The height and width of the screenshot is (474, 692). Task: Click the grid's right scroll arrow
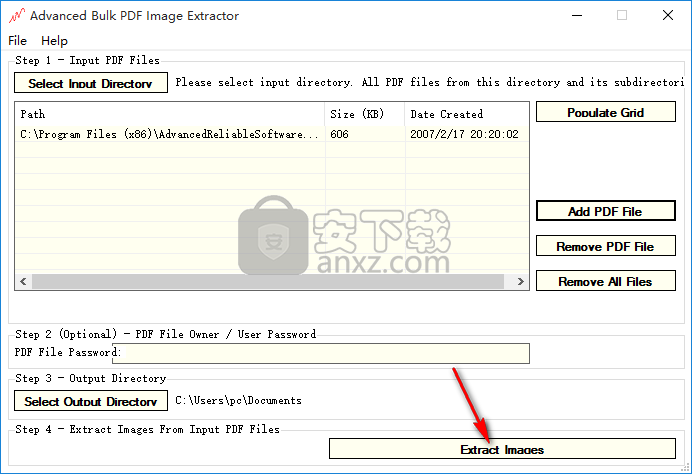(x=520, y=282)
